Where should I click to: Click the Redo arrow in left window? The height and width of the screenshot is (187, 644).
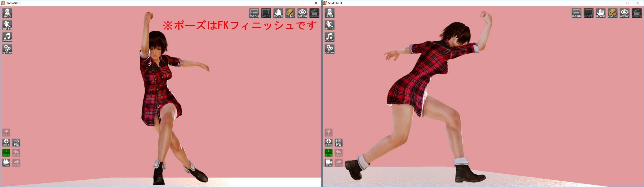16,163
